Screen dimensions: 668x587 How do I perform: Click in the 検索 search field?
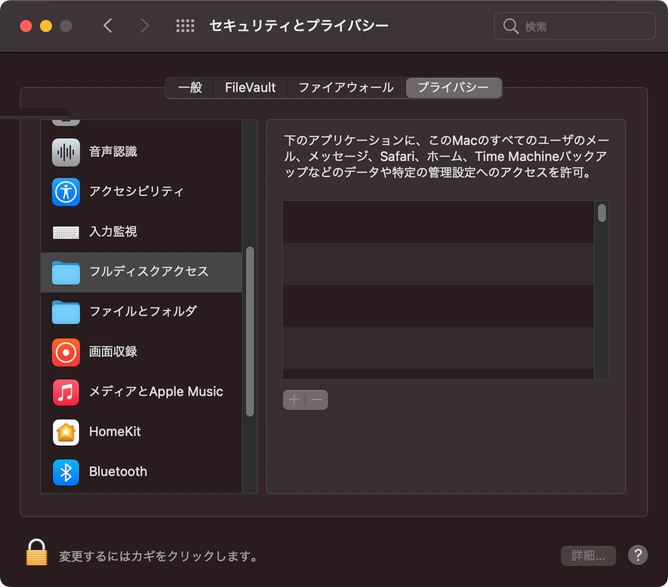coord(574,26)
